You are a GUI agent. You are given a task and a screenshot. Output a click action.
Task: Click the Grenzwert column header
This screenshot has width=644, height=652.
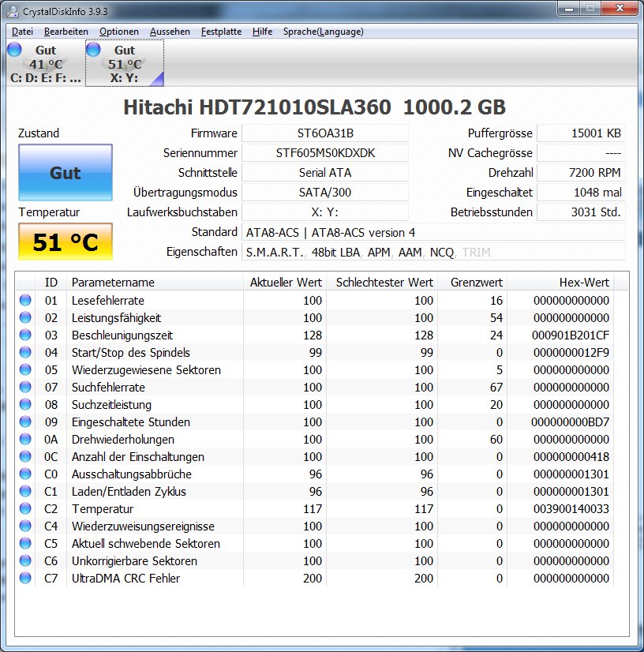[472, 283]
